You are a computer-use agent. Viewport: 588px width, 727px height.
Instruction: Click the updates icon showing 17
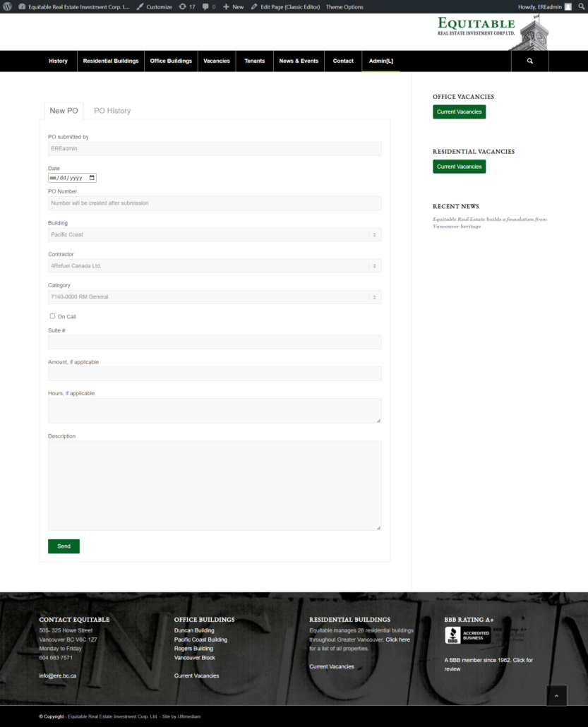pos(186,6)
